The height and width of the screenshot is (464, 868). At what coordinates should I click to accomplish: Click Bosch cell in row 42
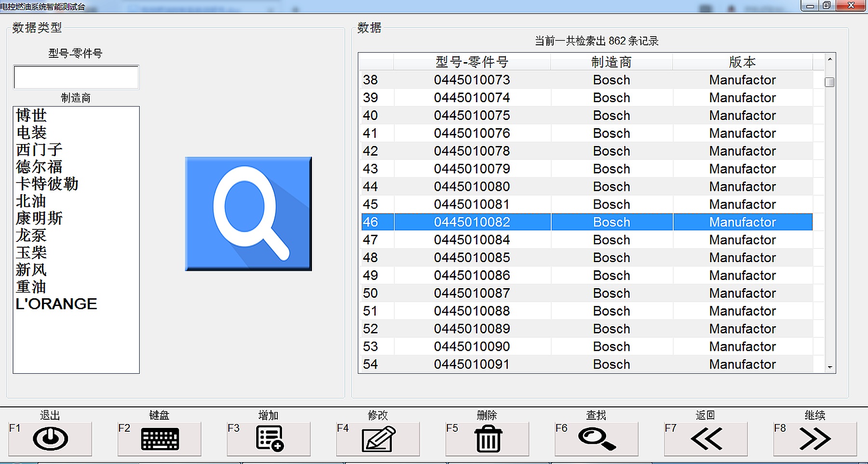tap(611, 151)
